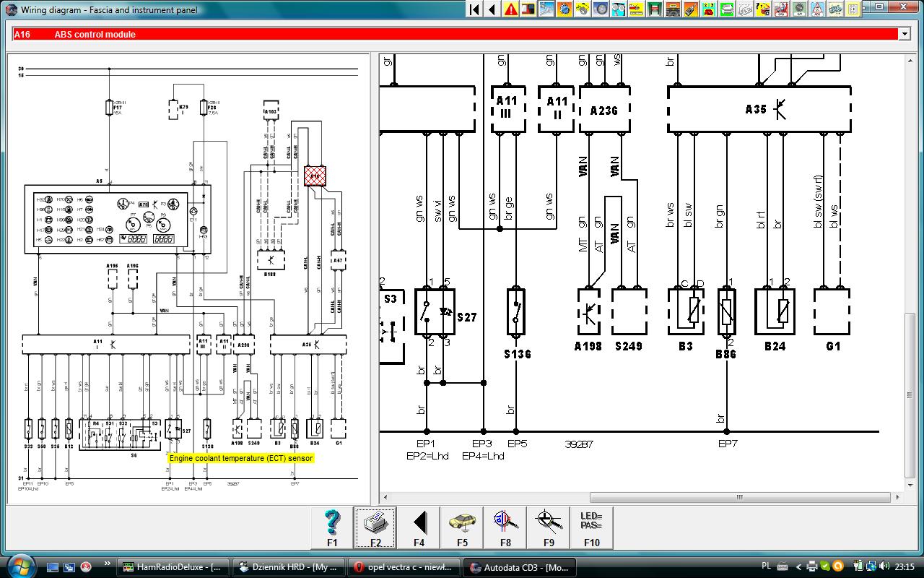
Task: Jump to first page with bar-arrow icon
Action: pos(474,9)
